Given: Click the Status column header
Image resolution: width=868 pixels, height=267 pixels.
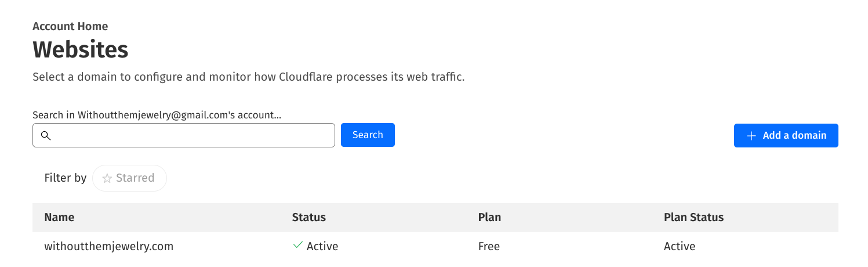Looking at the screenshot, I should [309, 218].
